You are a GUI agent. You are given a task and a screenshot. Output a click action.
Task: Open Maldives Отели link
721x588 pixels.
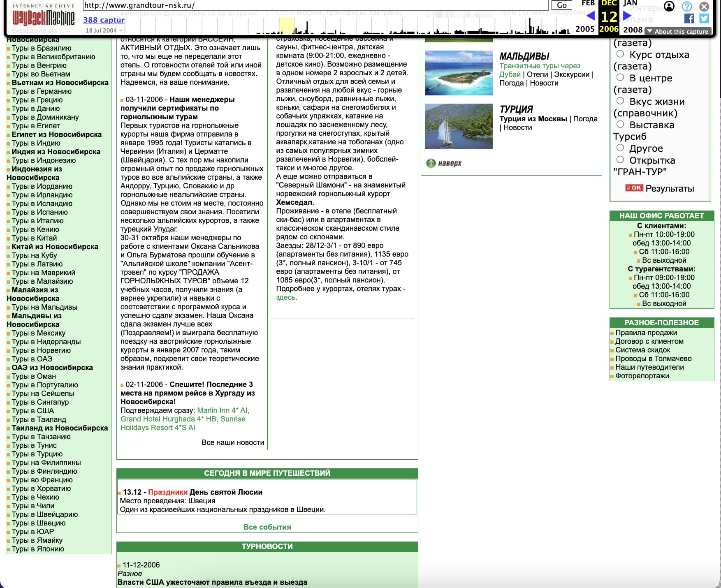(x=538, y=74)
